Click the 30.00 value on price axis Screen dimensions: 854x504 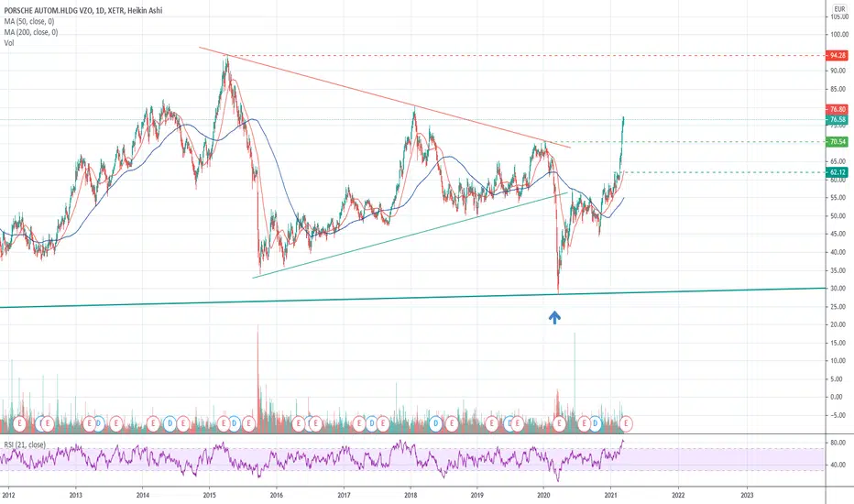click(838, 289)
